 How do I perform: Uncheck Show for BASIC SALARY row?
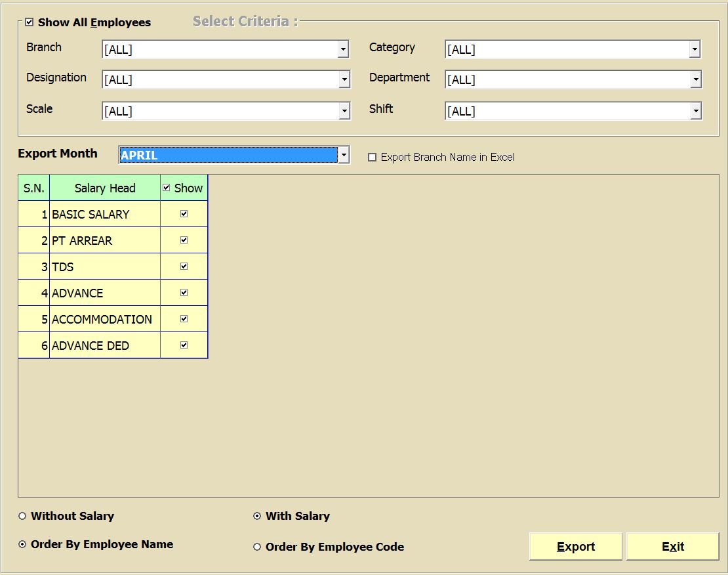[184, 214]
